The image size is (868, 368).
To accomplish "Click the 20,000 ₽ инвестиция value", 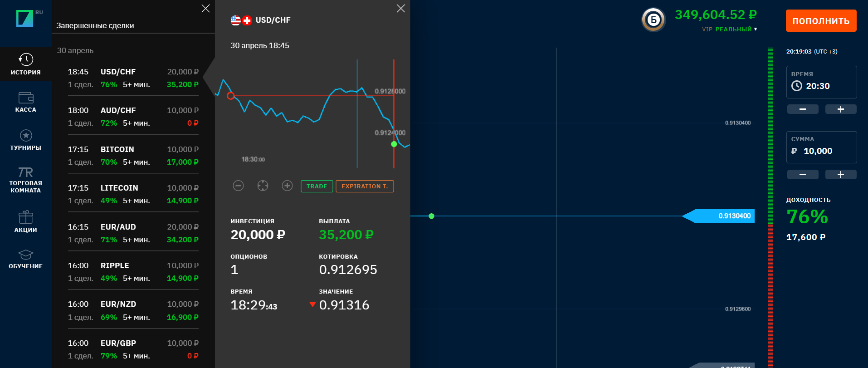I will 258,235.
